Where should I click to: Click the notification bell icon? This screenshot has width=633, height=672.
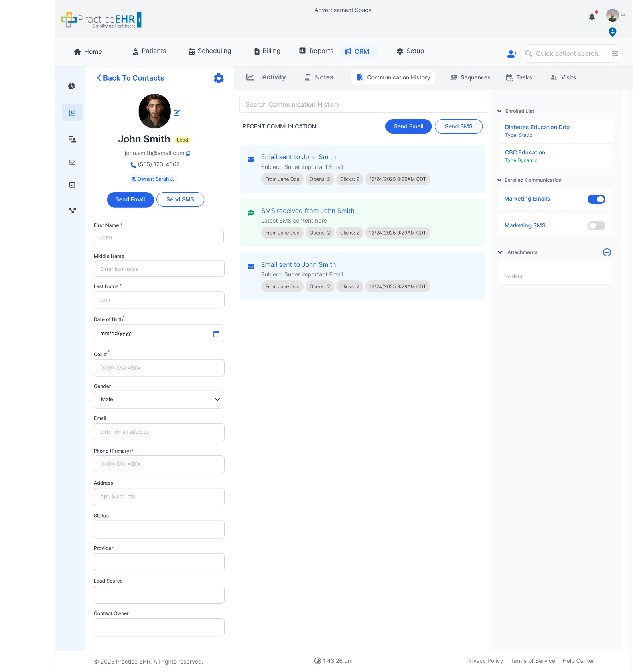click(592, 17)
